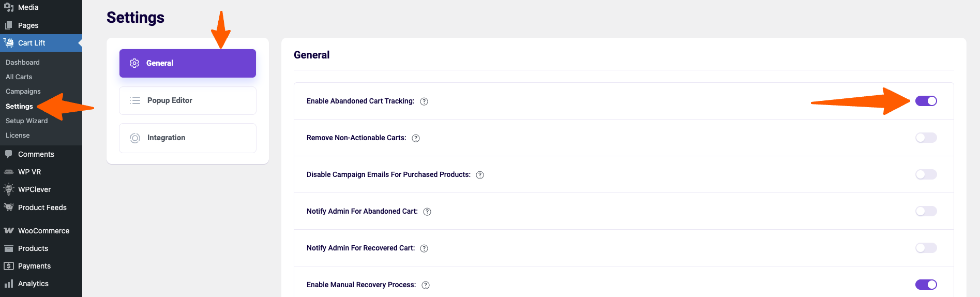
Task: Go to All Carts submenu item
Action: 19,77
